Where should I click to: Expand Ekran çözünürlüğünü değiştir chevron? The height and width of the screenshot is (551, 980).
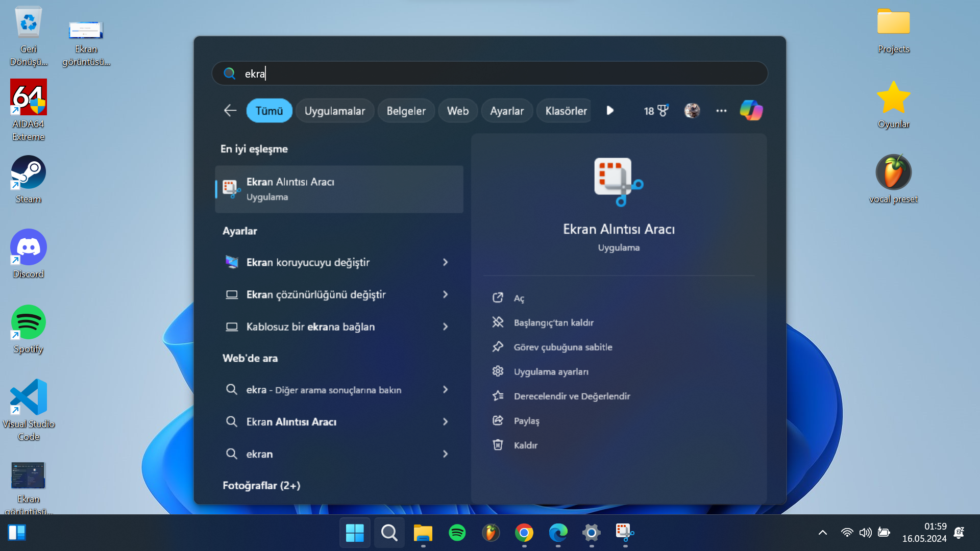(445, 294)
